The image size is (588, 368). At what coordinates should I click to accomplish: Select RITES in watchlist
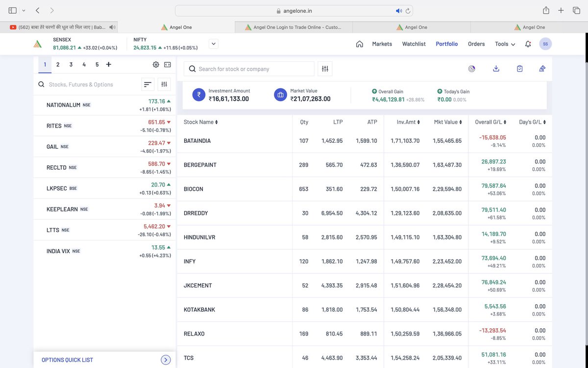click(x=105, y=126)
